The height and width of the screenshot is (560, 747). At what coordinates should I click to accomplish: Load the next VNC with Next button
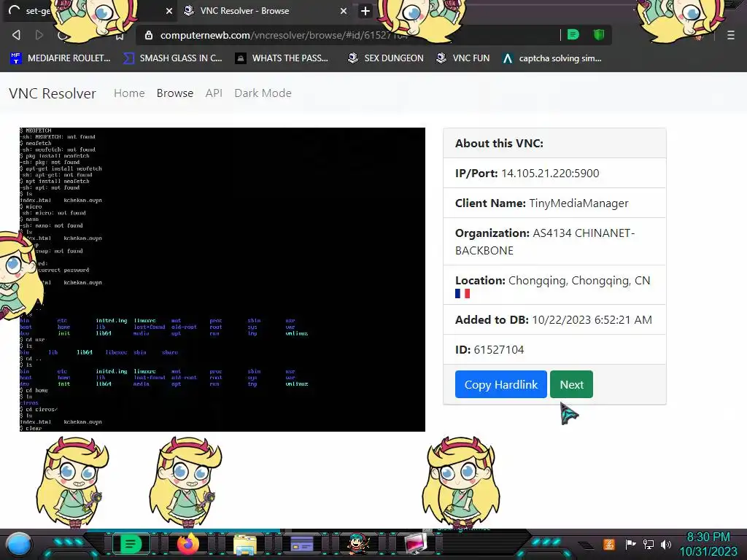coord(571,384)
